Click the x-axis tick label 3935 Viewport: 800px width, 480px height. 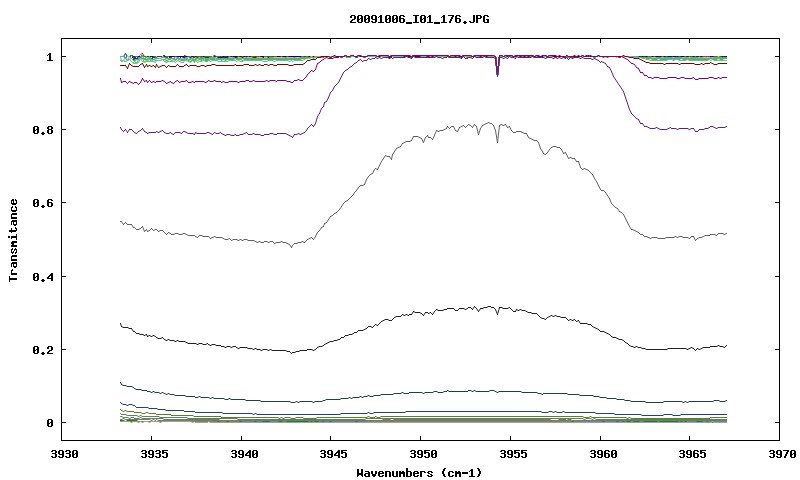pos(154,454)
